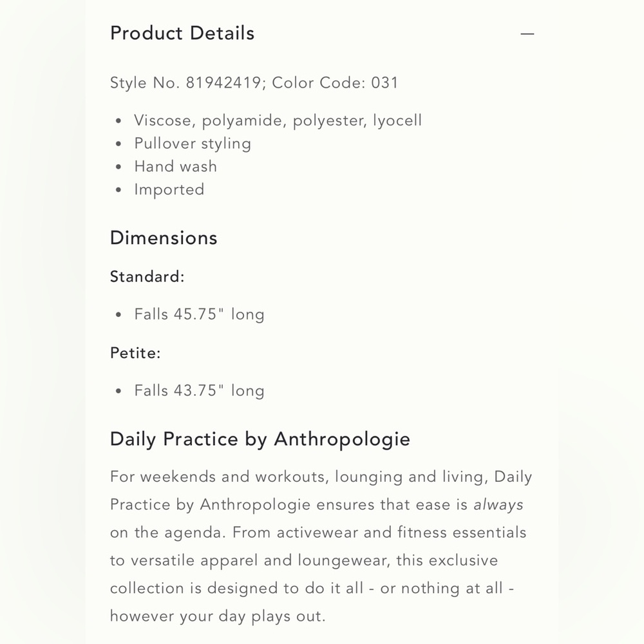Screen dimensions: 644x644
Task: Click the Petite: size label
Action: coord(135,353)
